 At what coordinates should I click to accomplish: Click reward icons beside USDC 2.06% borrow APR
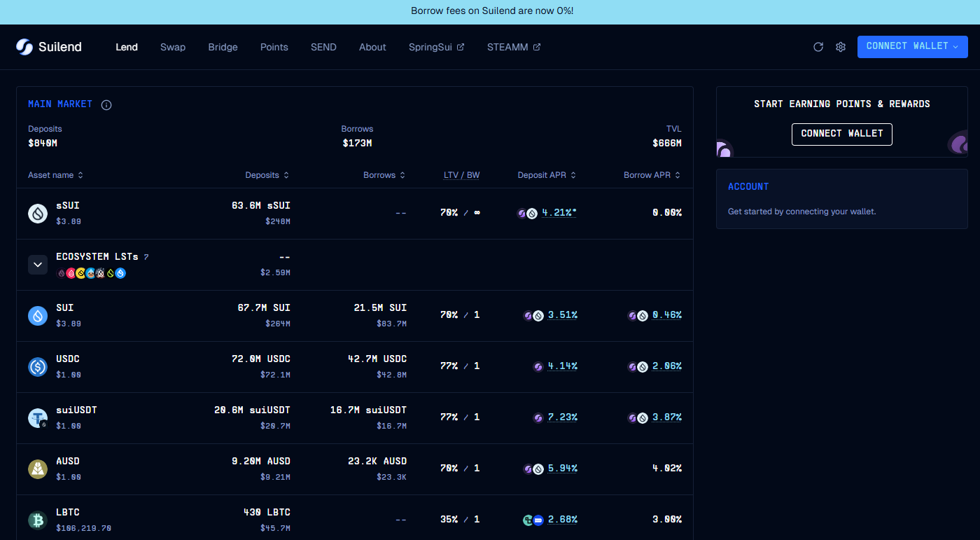pyautogui.click(x=638, y=366)
